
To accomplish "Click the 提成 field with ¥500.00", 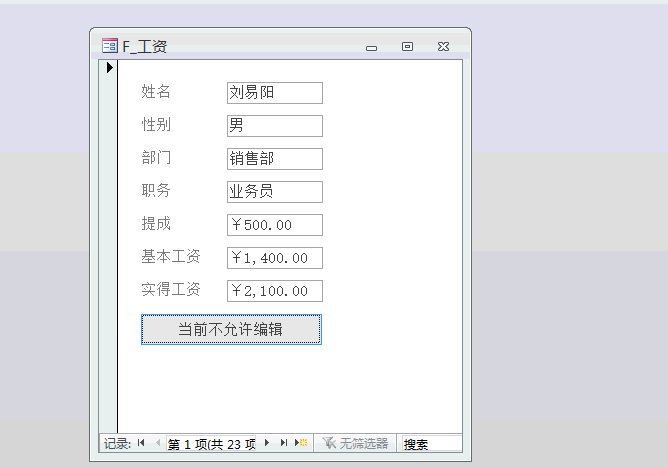I will coord(274,225).
